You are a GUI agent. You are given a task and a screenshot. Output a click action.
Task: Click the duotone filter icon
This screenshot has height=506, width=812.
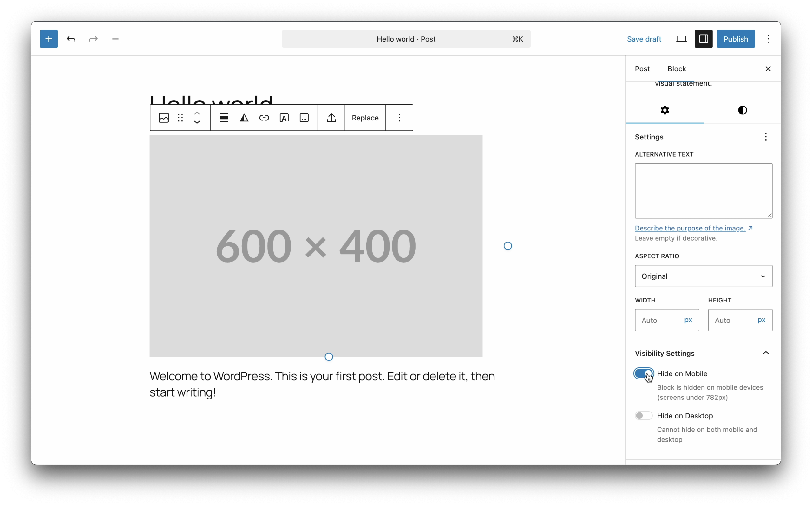[x=244, y=118]
